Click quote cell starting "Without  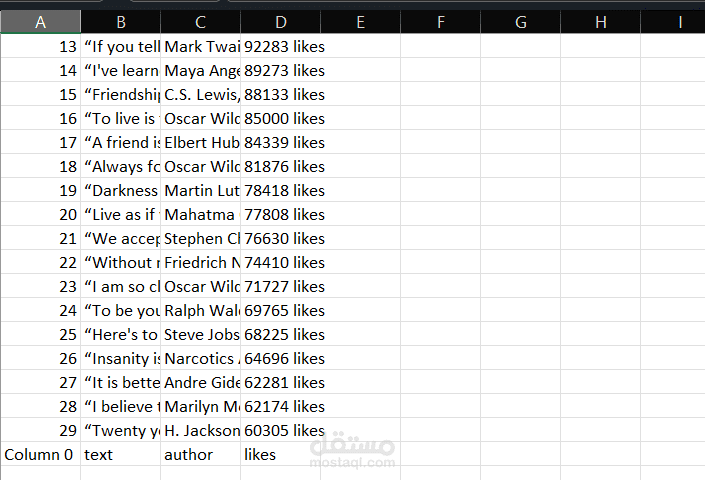coord(120,262)
